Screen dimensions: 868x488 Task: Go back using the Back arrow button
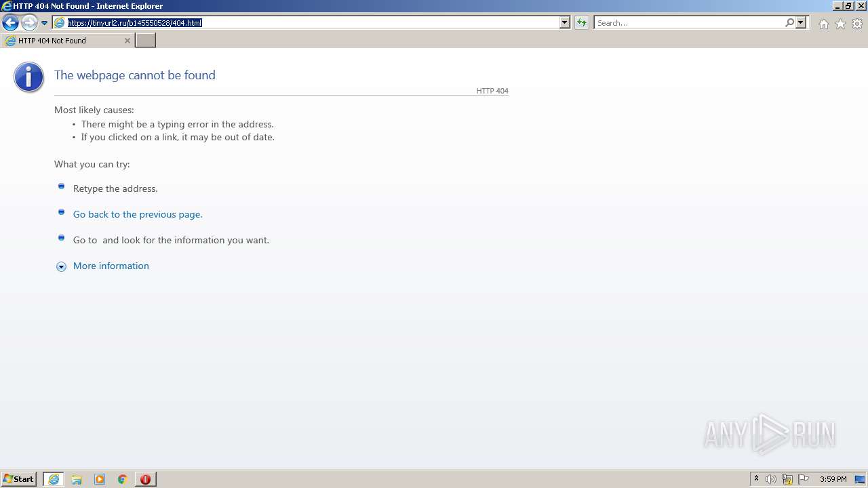click(10, 22)
